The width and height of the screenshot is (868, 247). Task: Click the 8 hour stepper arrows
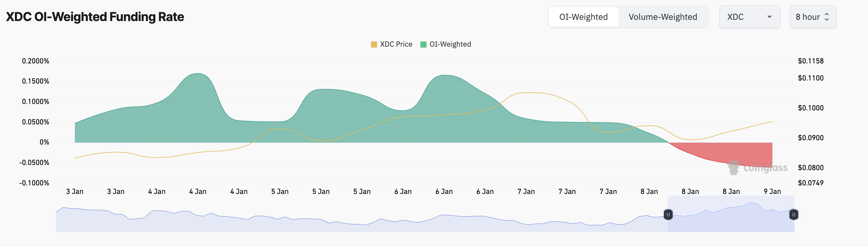click(x=826, y=17)
